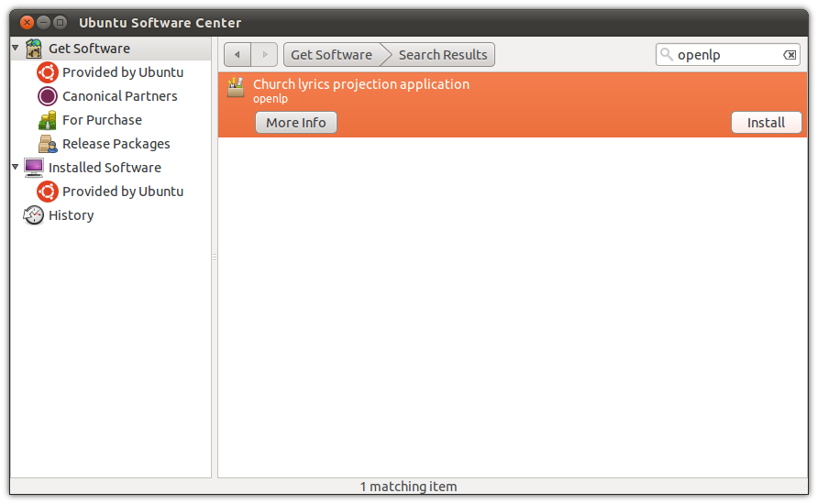
Task: Select Church lyrics projection application title
Action: 361,84
